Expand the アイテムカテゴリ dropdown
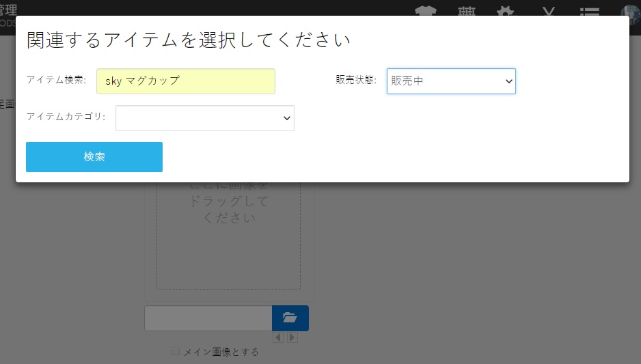 coord(205,117)
